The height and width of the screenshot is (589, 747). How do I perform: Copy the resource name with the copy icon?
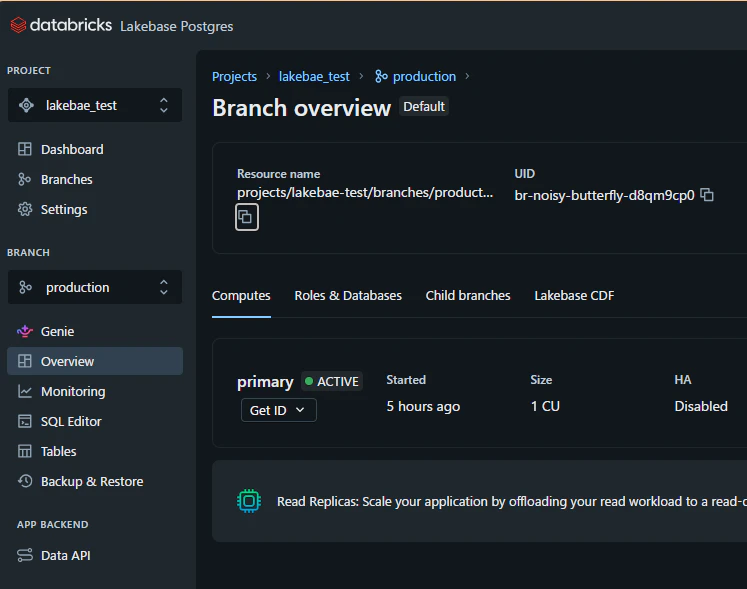(247, 217)
